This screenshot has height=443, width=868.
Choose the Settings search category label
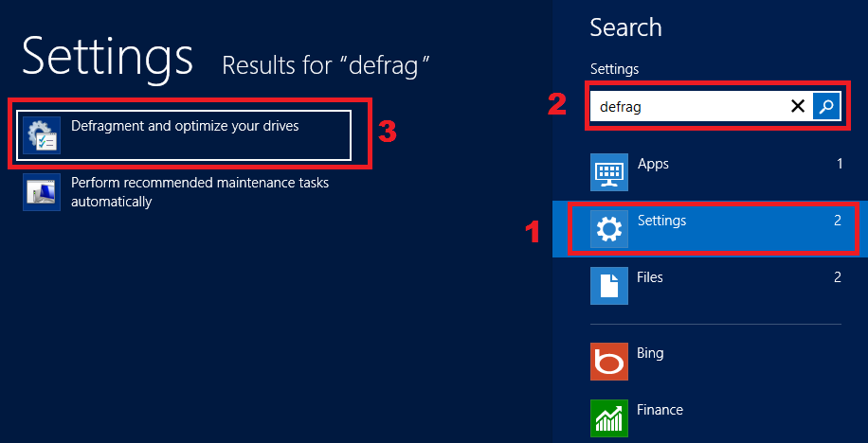[661, 221]
